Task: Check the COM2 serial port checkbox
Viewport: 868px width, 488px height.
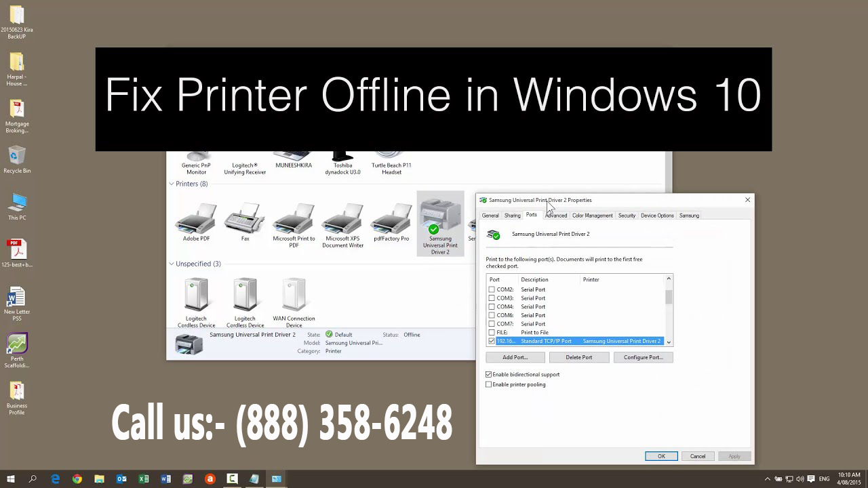Action: pyautogui.click(x=492, y=289)
